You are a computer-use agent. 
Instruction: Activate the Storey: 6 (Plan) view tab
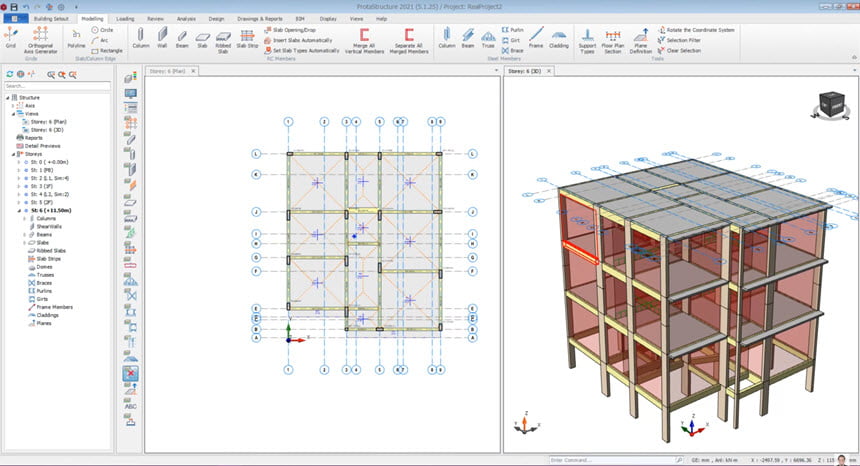point(167,71)
